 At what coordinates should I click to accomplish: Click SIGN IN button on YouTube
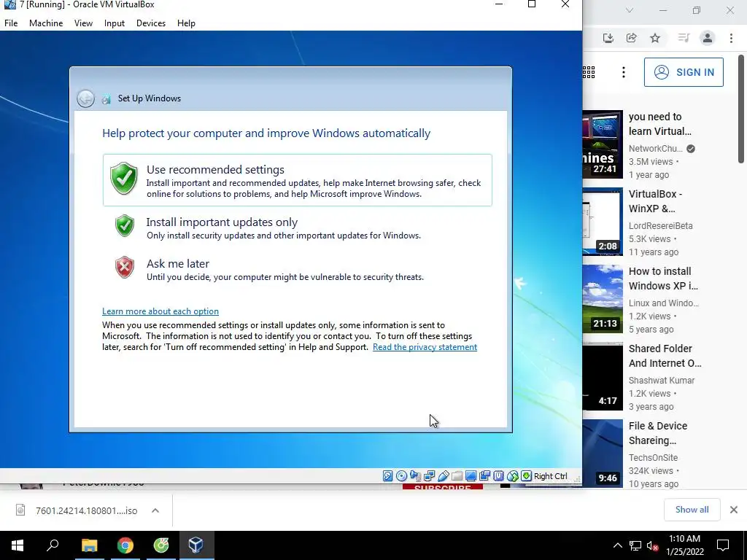(684, 72)
